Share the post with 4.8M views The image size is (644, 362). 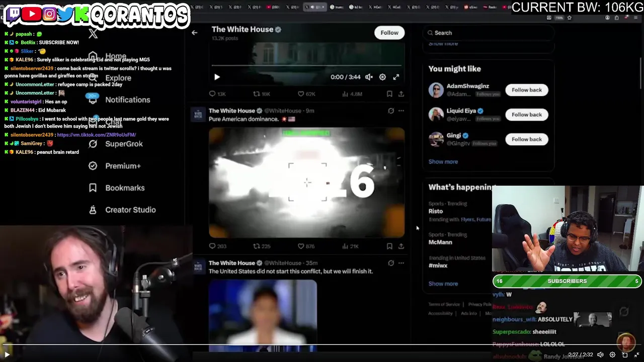tap(401, 94)
